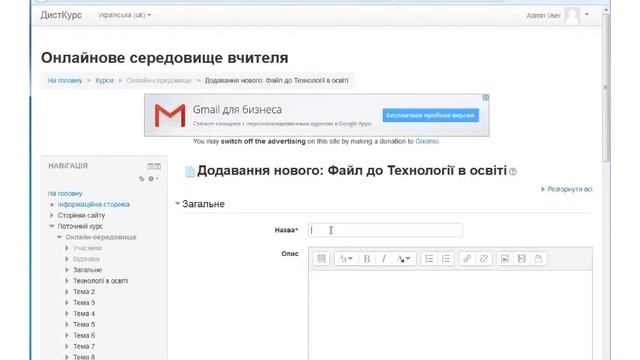Image resolution: width=640 pixels, height=360 pixels.
Task: Click the insert link icon
Action: click(x=467, y=258)
